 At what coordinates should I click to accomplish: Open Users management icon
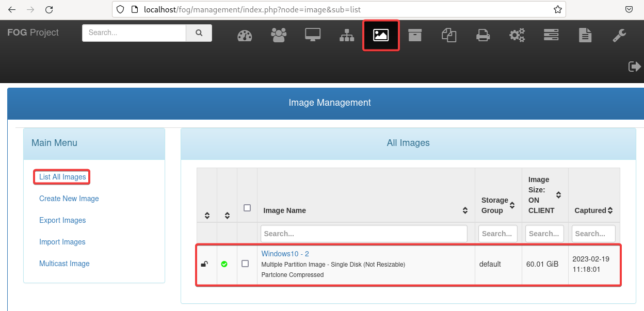pyautogui.click(x=279, y=35)
